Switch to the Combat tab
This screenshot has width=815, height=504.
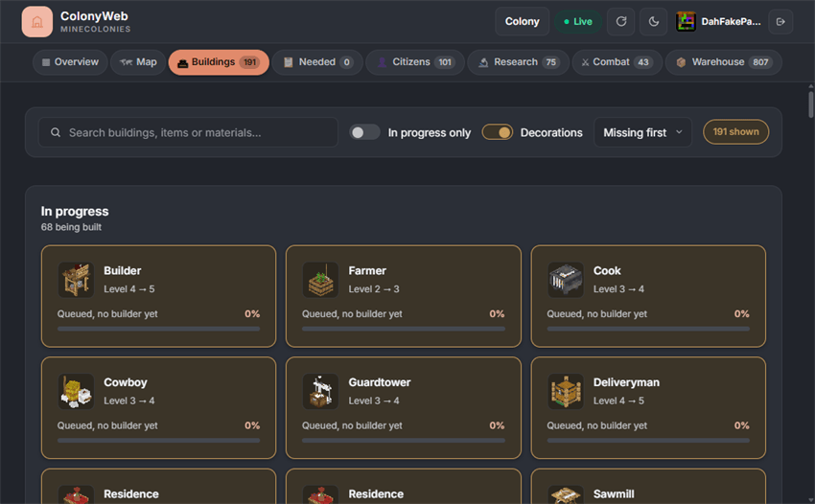[x=617, y=62]
